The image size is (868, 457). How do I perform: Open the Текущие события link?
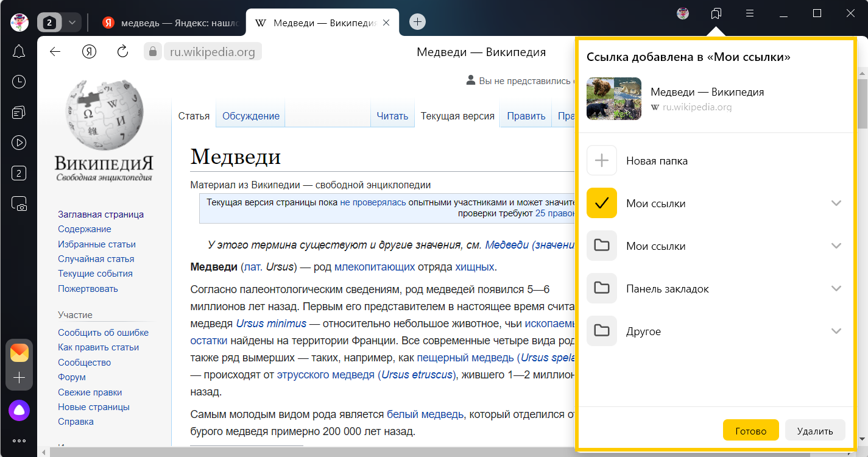[x=95, y=274]
